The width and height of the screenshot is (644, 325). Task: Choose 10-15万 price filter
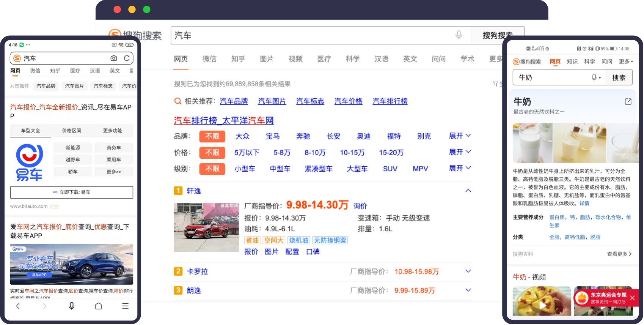pyautogui.click(x=352, y=153)
